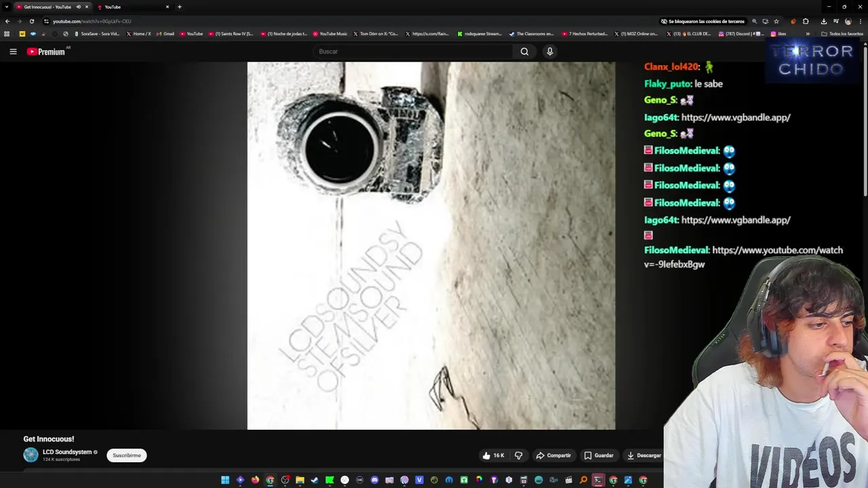Open the Chrome extensions puzzle icon
868x488 pixels.
806,21
